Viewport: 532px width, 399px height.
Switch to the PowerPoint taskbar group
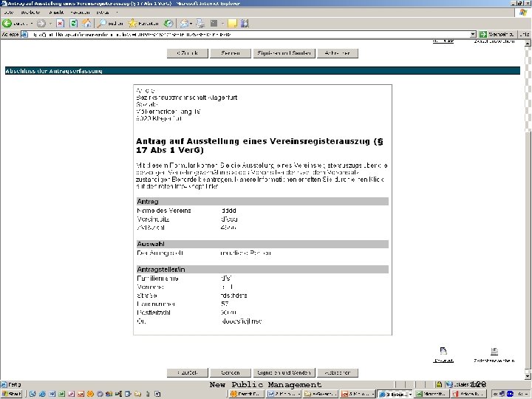(358, 394)
